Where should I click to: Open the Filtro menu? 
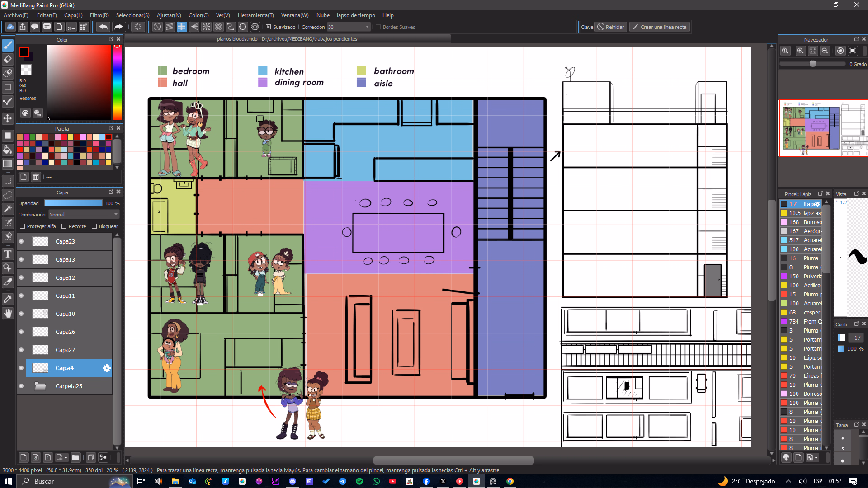coord(99,15)
